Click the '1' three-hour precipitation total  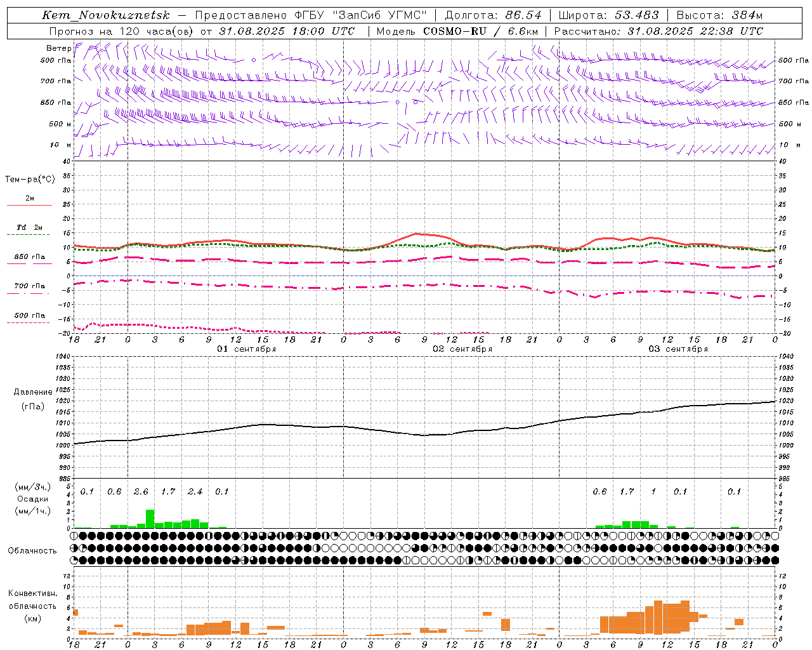(x=653, y=491)
